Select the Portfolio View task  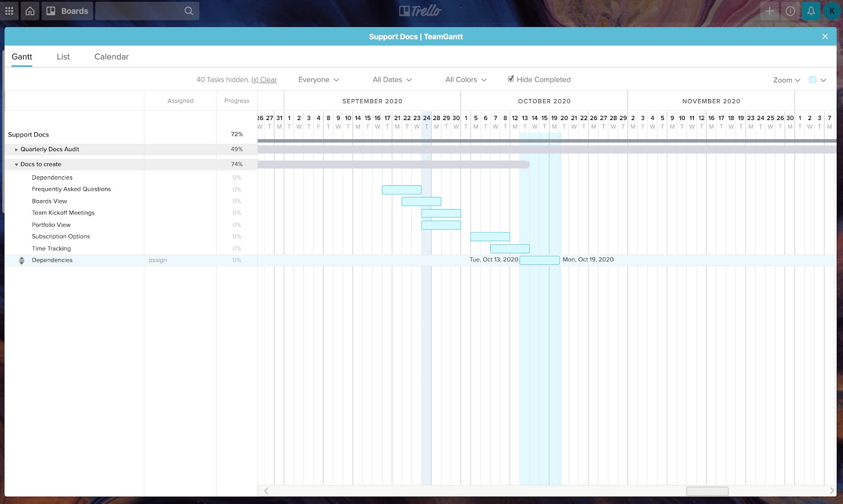click(51, 225)
